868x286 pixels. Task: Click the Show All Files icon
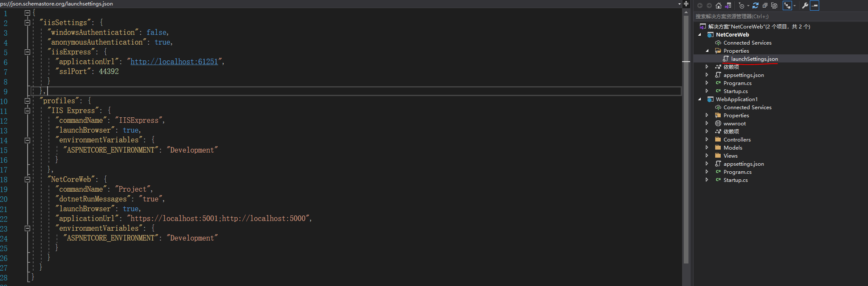coord(774,6)
